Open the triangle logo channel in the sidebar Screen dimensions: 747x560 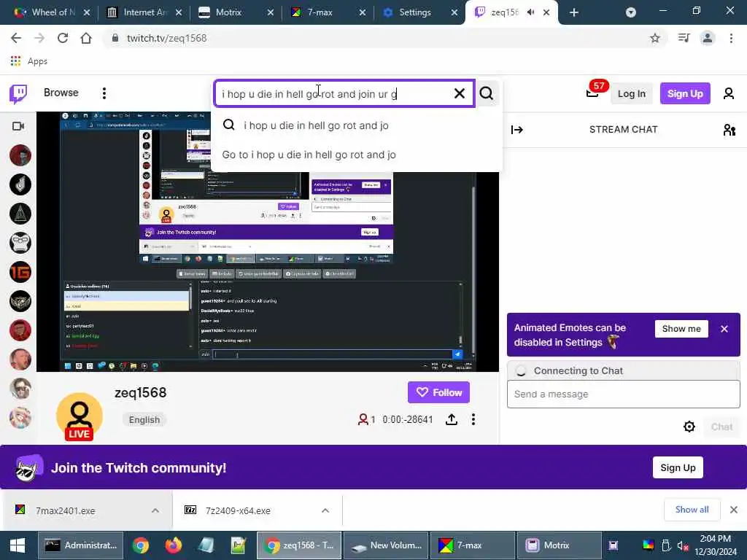coord(20,214)
